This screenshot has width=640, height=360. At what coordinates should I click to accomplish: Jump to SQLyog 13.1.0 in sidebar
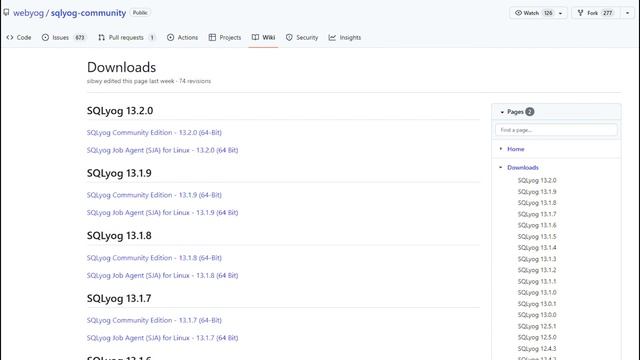[537, 293]
